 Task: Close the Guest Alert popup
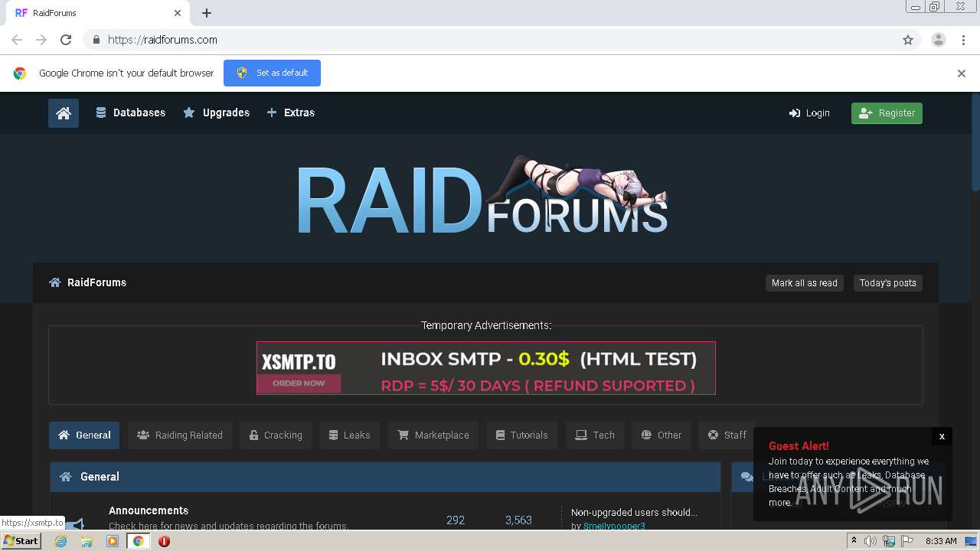(x=942, y=436)
